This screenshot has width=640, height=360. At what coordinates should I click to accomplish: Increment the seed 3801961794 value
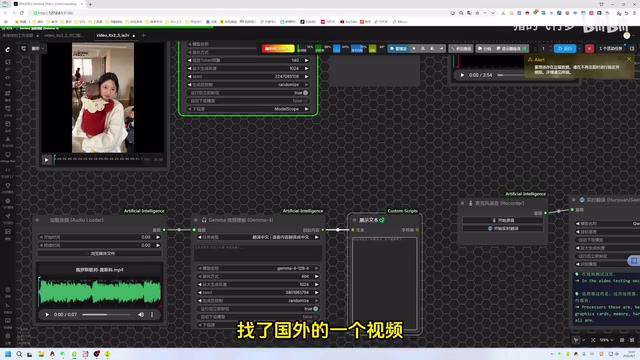click(316, 293)
